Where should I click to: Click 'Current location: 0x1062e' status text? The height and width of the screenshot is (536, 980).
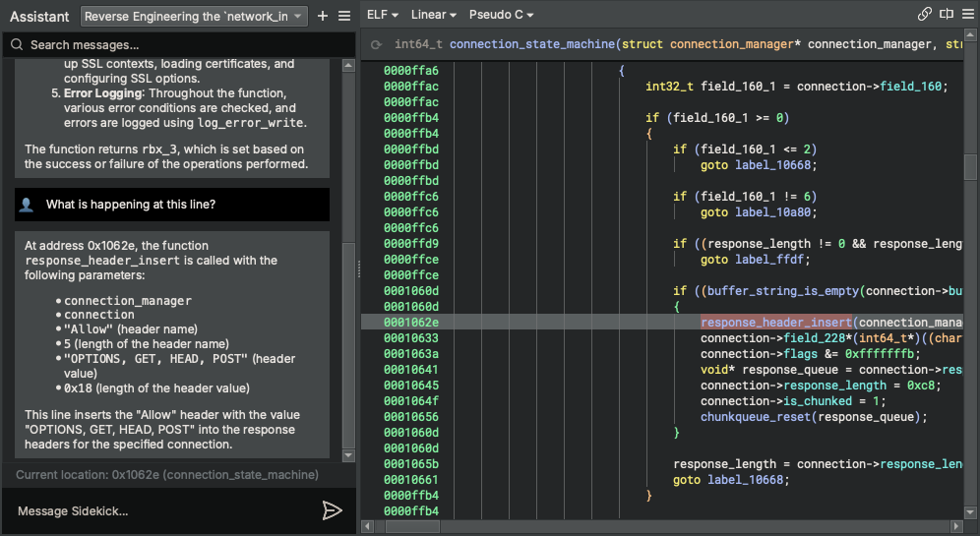pos(167,475)
